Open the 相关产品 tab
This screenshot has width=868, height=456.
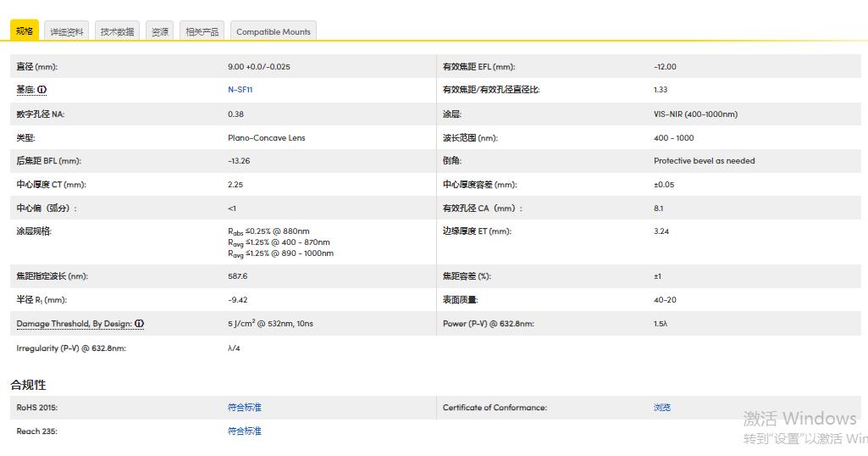click(x=202, y=31)
